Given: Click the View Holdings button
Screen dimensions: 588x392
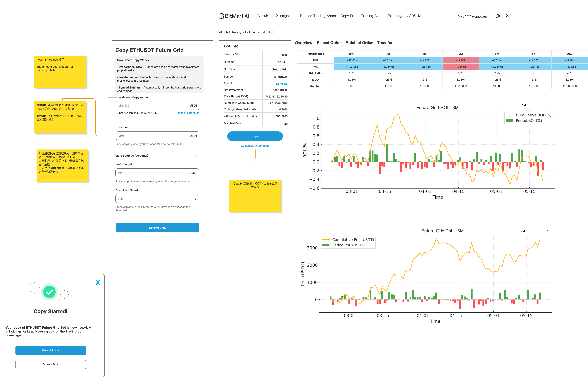Looking at the screenshot, I should coord(51,350).
